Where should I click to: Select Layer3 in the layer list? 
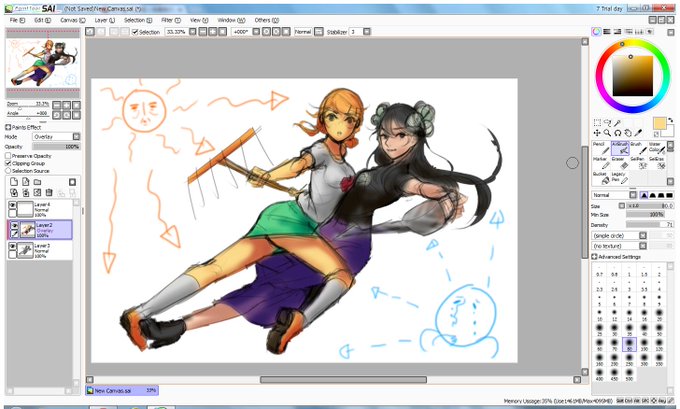39,250
